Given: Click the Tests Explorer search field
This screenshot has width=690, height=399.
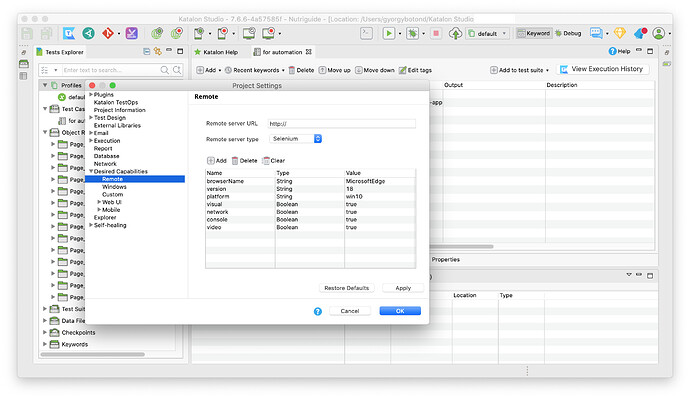Looking at the screenshot, I should pyautogui.click(x=110, y=70).
